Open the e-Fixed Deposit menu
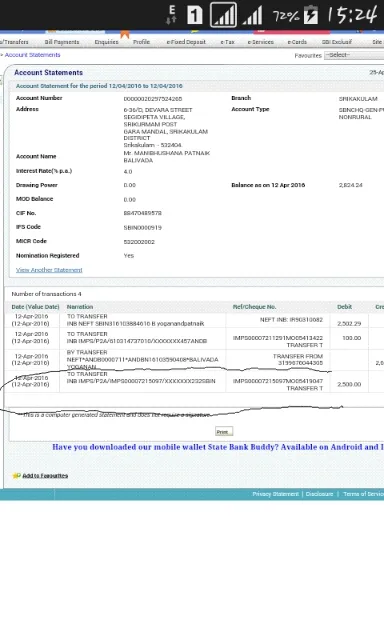384x640 pixels. click(186, 42)
